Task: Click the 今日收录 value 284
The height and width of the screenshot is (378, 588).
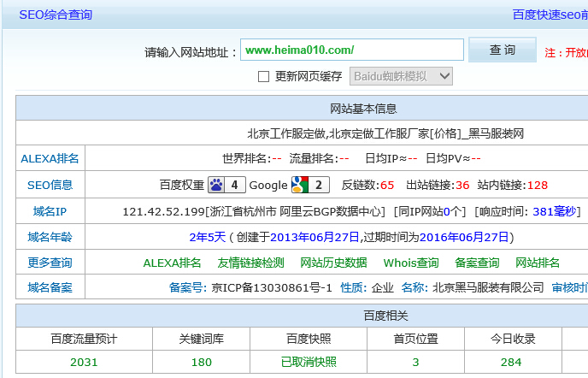Action: pos(511,363)
